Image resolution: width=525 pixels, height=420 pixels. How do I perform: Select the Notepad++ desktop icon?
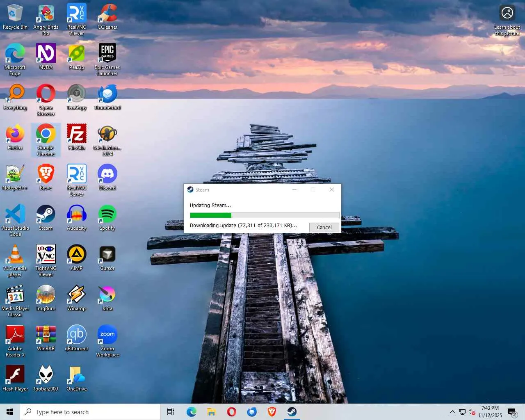point(15,178)
